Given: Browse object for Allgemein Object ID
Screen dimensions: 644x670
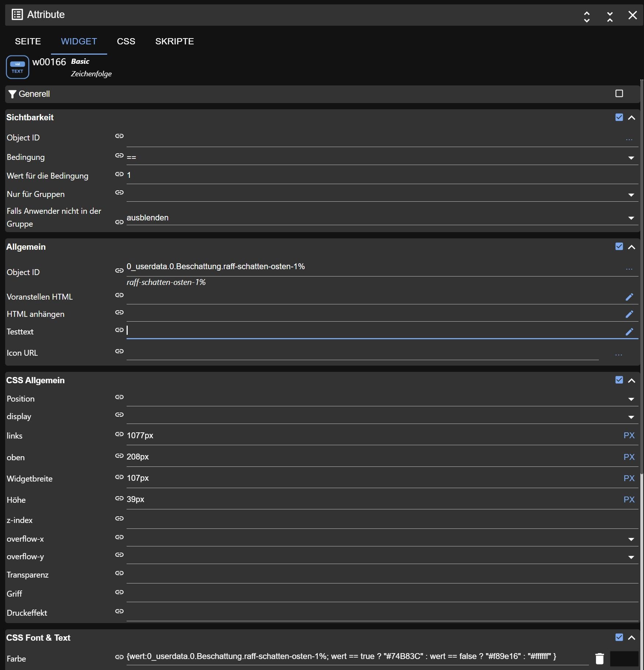Looking at the screenshot, I should pyautogui.click(x=629, y=269).
